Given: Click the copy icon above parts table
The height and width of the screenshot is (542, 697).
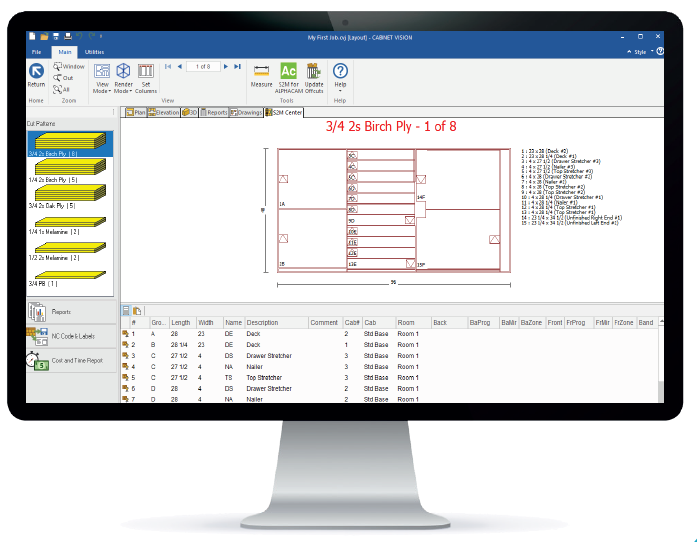Looking at the screenshot, I should coord(137,310).
